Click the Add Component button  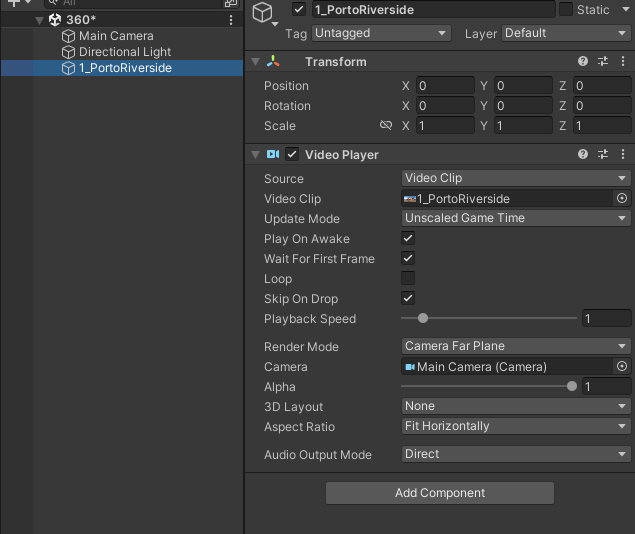(x=439, y=493)
